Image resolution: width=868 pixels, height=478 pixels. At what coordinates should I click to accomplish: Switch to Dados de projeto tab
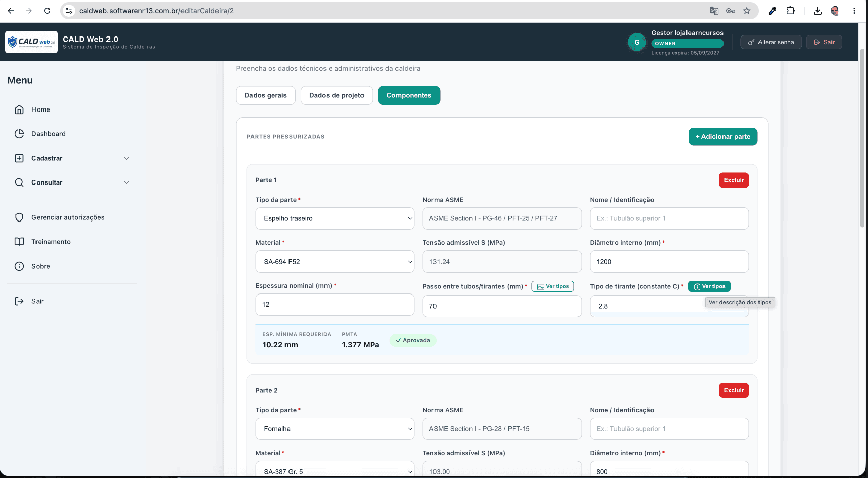(337, 95)
